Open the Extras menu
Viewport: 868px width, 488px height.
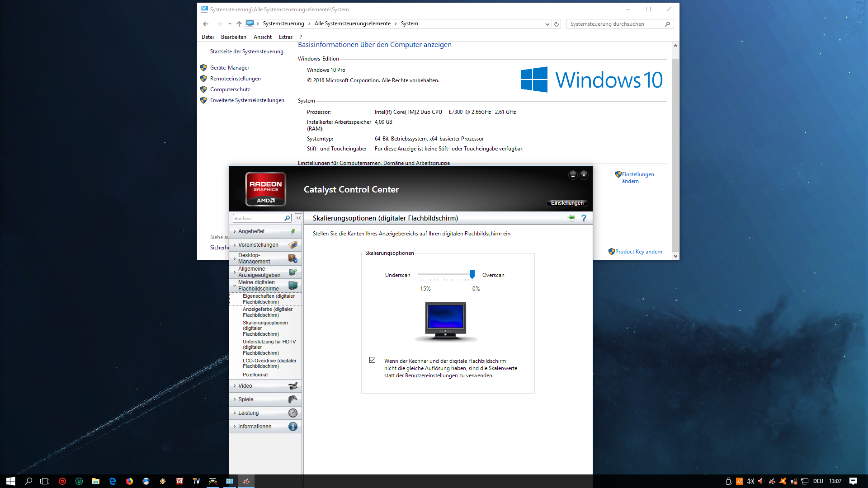pyautogui.click(x=286, y=37)
